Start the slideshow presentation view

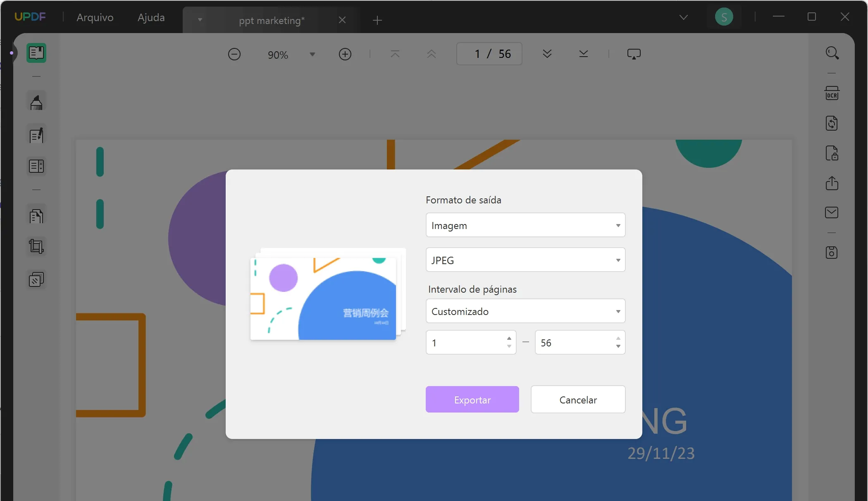tap(634, 54)
